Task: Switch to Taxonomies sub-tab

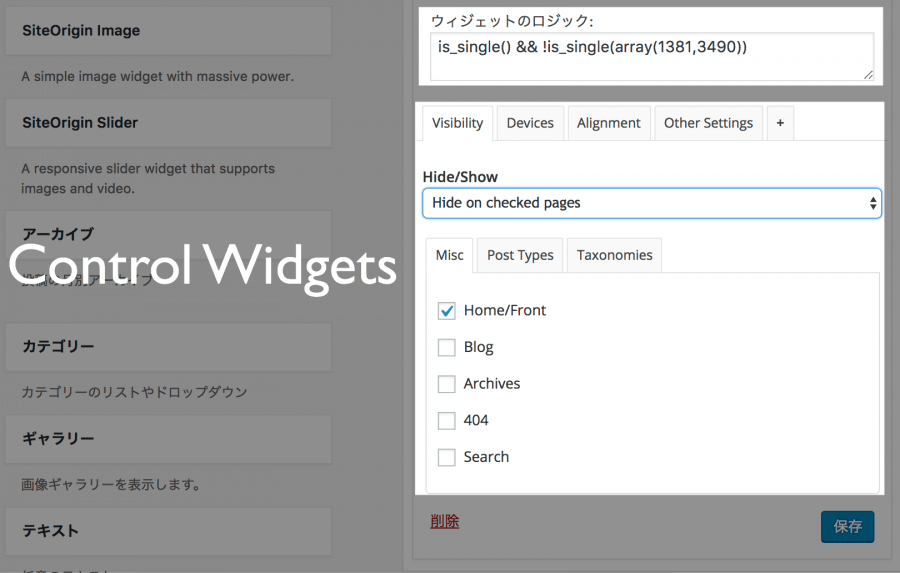Action: pos(614,255)
